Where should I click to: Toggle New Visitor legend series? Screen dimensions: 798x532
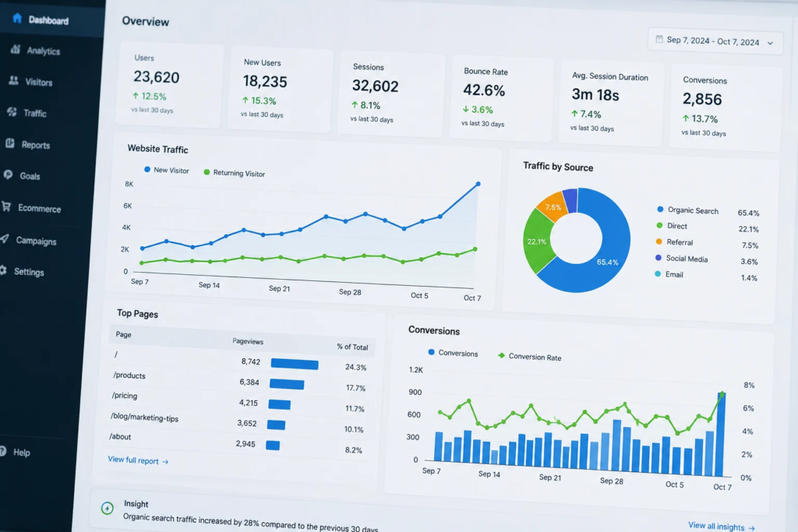pos(167,170)
